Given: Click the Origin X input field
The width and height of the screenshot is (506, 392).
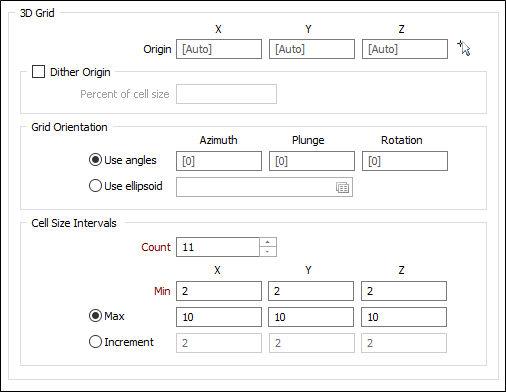Looking at the screenshot, I should pyautogui.click(x=219, y=49).
